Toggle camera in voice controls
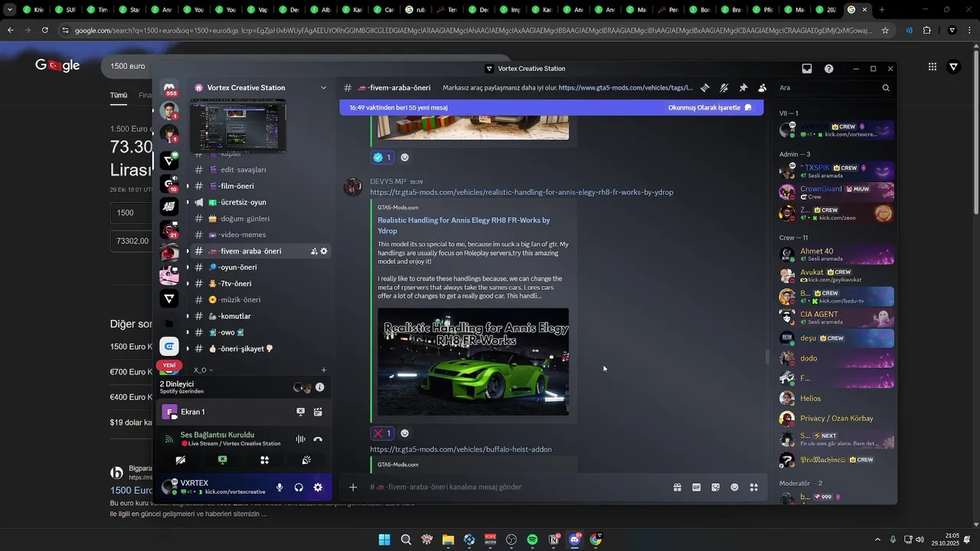 tap(181, 460)
